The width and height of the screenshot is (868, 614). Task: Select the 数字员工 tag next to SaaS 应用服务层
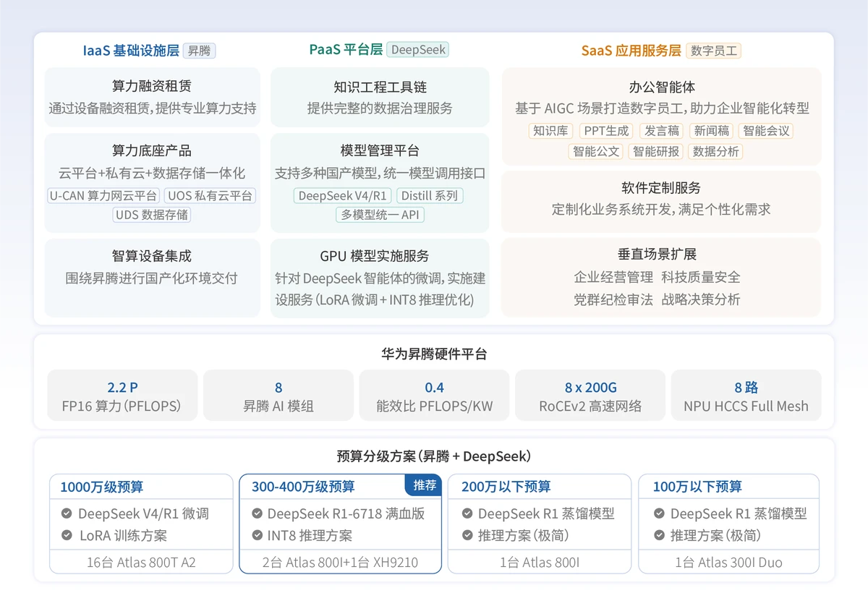click(713, 51)
